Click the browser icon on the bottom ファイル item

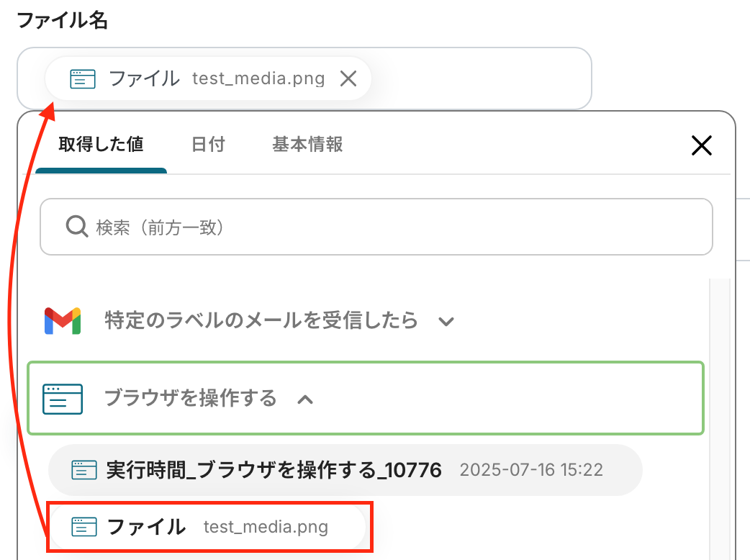tap(84, 527)
